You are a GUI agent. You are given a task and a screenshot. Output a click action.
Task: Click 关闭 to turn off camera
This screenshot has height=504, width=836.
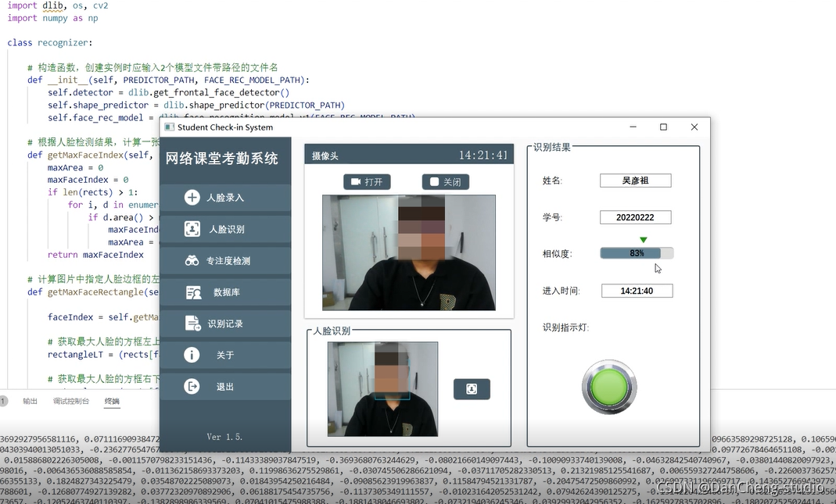[445, 182]
